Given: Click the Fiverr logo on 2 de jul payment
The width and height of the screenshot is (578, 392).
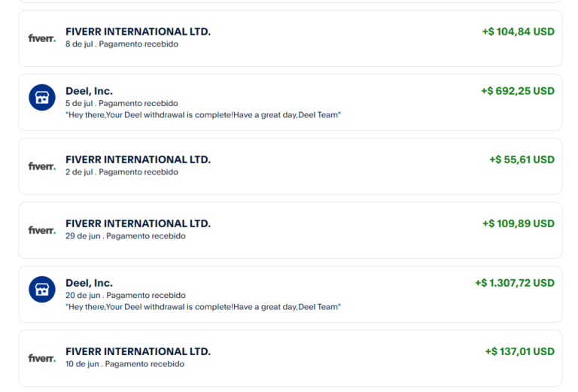Looking at the screenshot, I should pos(42,166).
